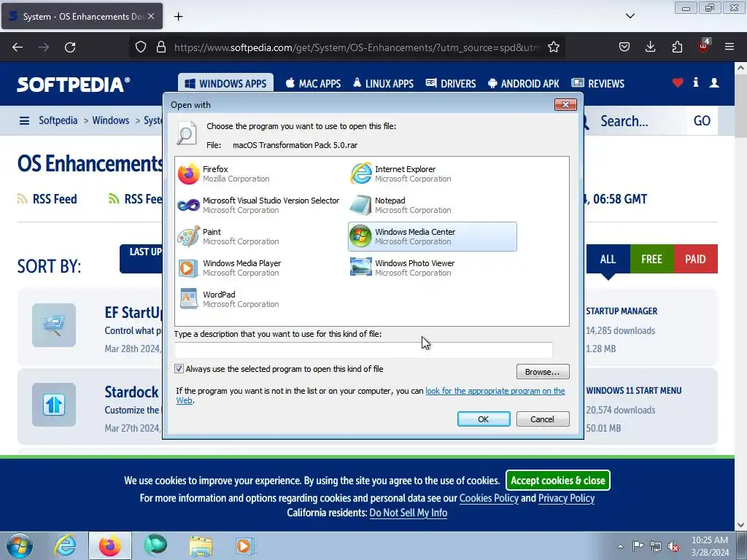Viewport: 747px width, 560px height.
Task: Filter the list by ALL
Action: [x=608, y=259]
